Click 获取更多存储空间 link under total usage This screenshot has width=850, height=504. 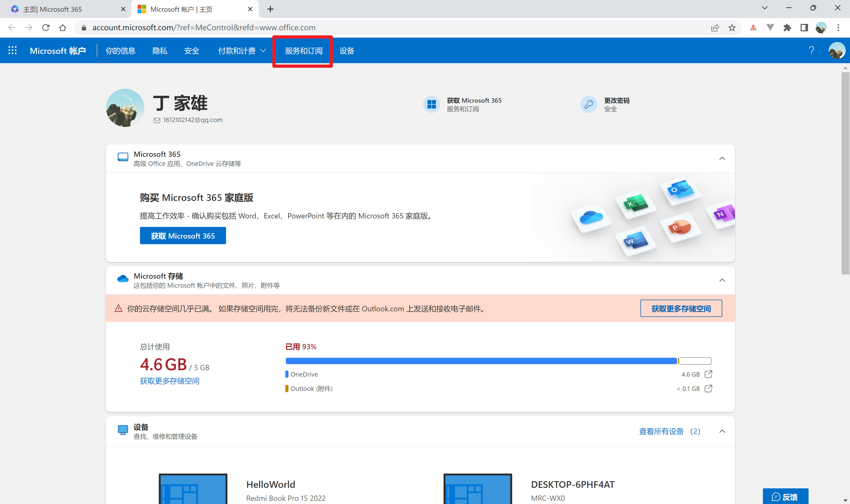pyautogui.click(x=169, y=381)
